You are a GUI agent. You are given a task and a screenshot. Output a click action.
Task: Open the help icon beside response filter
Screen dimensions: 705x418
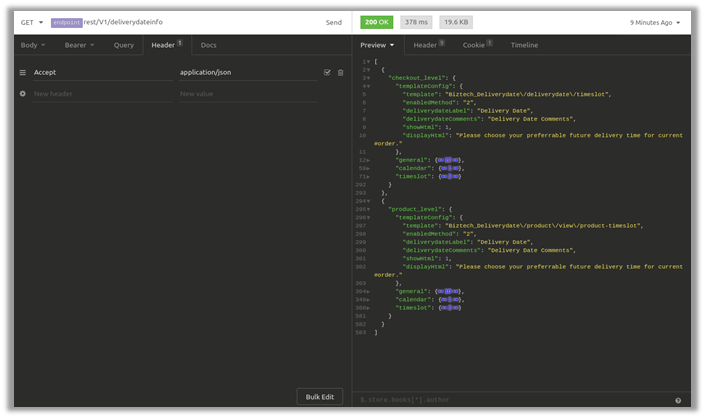click(x=678, y=400)
